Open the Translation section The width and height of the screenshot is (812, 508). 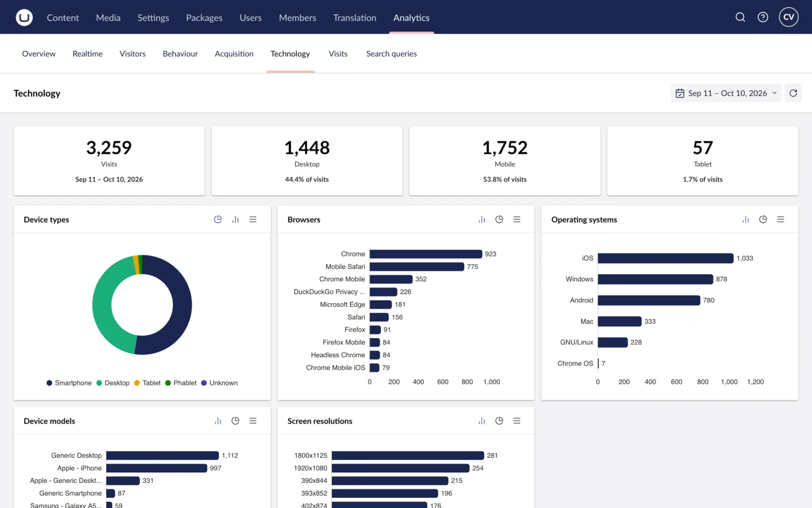click(355, 18)
